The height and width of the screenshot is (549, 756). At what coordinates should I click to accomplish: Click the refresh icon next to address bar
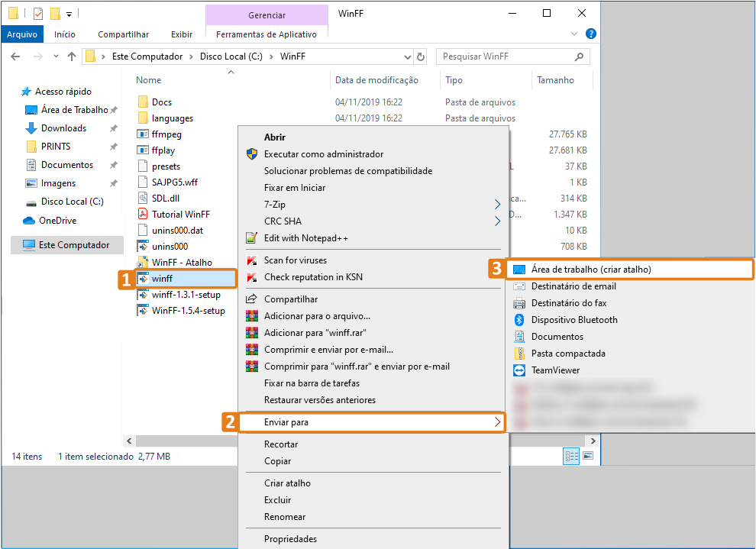[421, 57]
